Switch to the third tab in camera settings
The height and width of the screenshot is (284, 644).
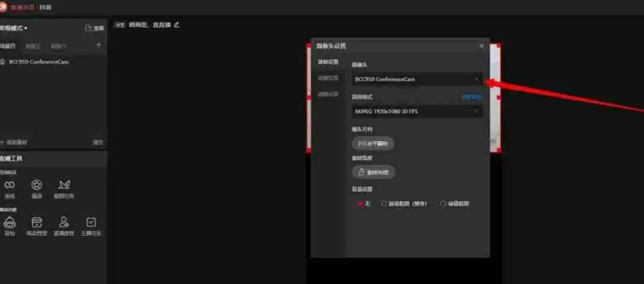(327, 94)
